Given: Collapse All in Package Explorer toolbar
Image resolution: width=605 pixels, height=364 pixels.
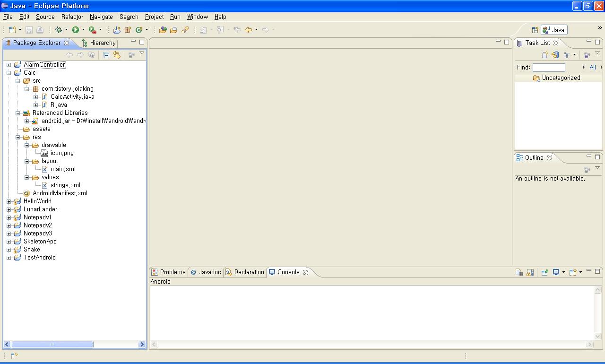Looking at the screenshot, I should tap(106, 55).
